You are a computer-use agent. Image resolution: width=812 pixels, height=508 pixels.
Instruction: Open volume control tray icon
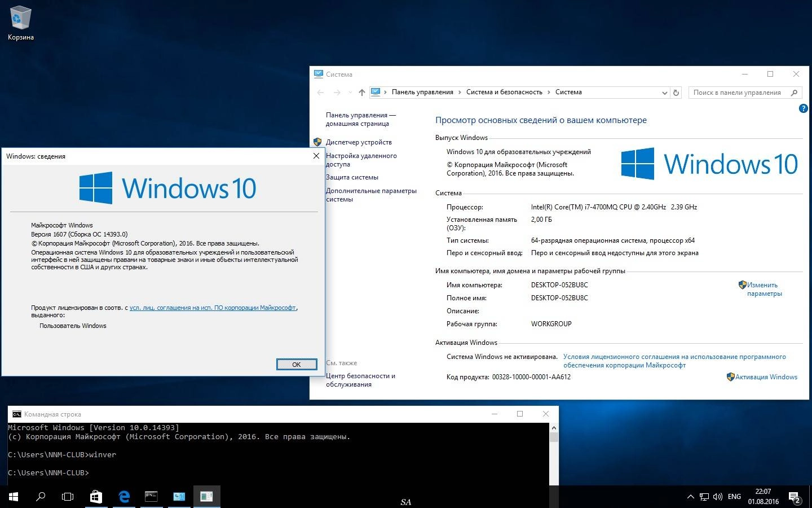point(718,497)
